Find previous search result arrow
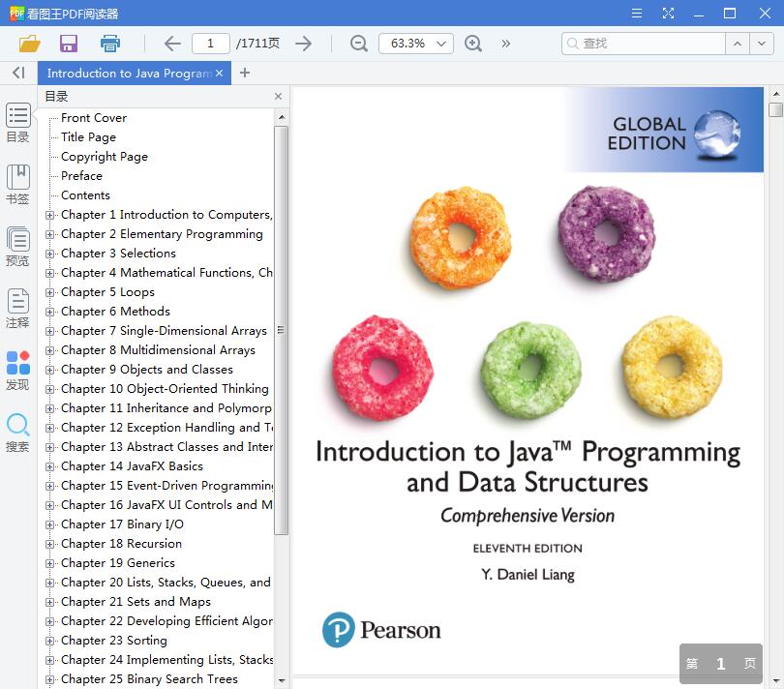The width and height of the screenshot is (784, 689). click(737, 44)
